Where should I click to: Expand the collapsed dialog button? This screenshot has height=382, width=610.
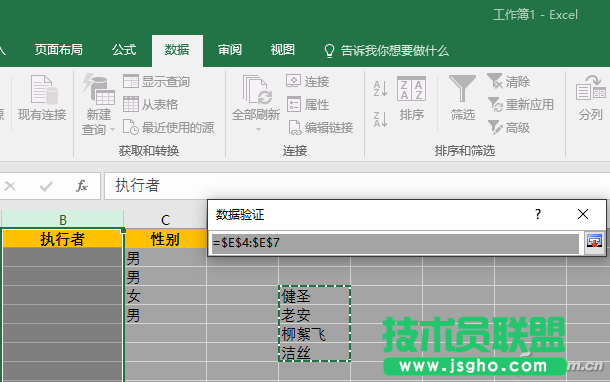point(594,242)
